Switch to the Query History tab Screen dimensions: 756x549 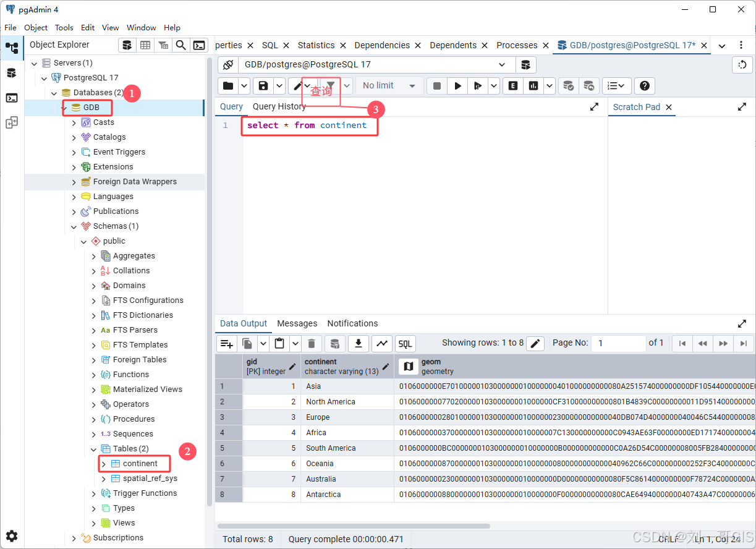click(x=279, y=106)
